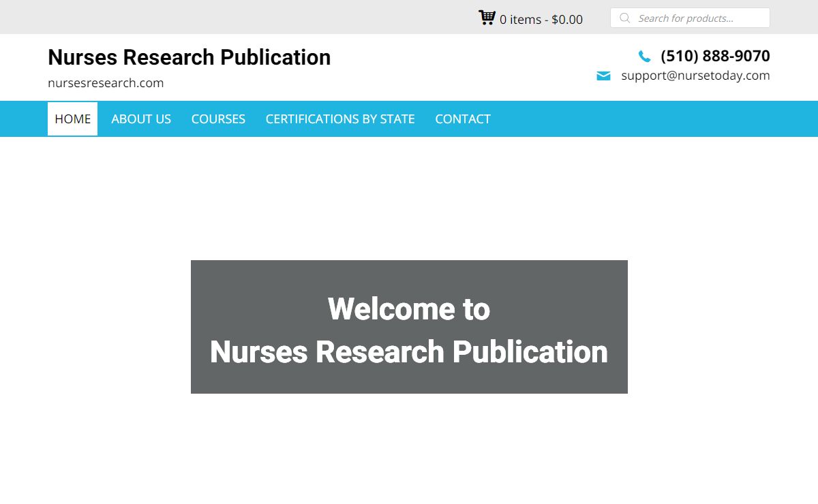Go to the ABOUT US page
The image size is (818, 504).
coord(141,119)
